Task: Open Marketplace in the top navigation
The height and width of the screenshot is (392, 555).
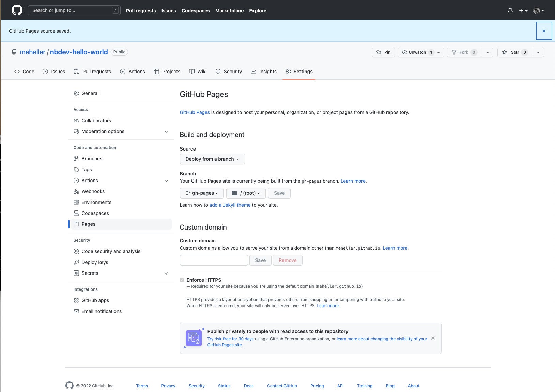Action: pyautogui.click(x=229, y=11)
